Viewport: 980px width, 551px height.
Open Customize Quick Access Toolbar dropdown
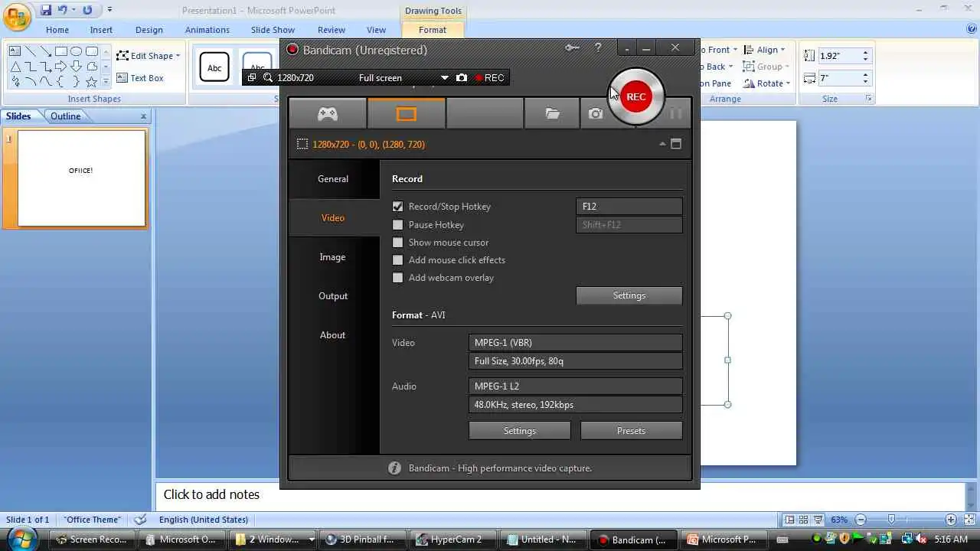click(109, 10)
